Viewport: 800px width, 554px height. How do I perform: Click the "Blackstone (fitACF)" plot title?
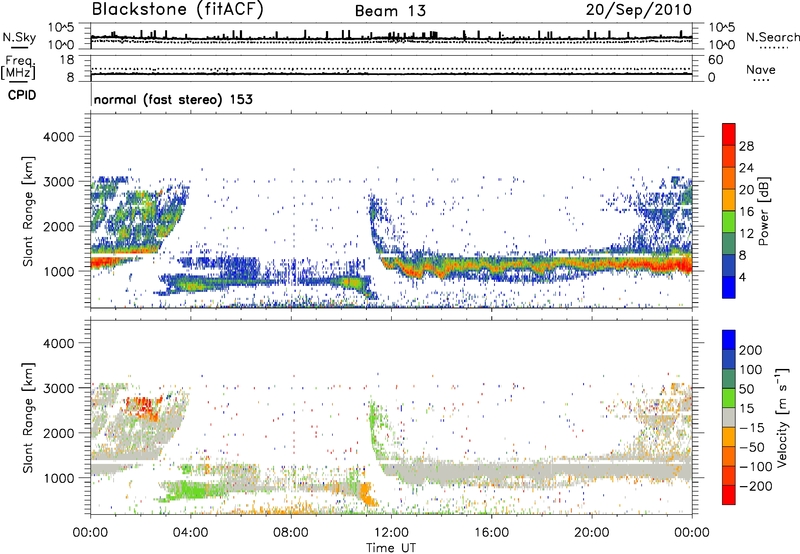click(178, 10)
